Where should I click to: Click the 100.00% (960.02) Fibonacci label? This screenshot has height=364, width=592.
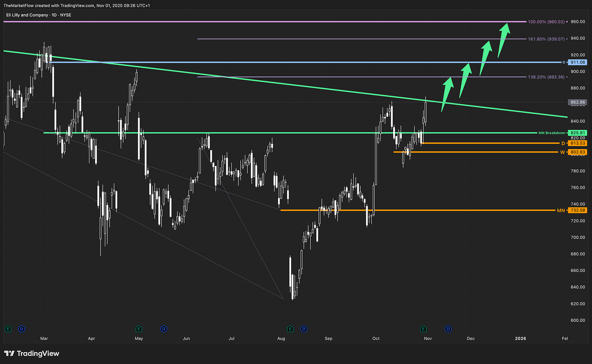coord(546,22)
